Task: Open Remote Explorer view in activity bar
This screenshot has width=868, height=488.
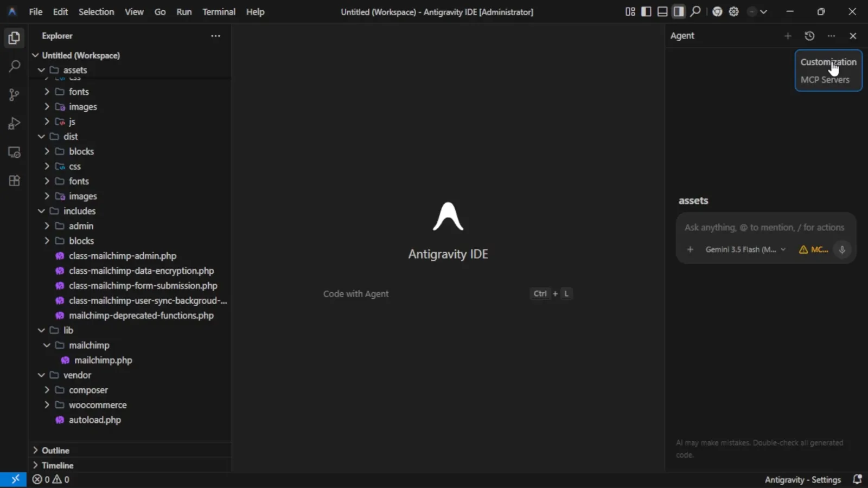Action: (x=14, y=152)
